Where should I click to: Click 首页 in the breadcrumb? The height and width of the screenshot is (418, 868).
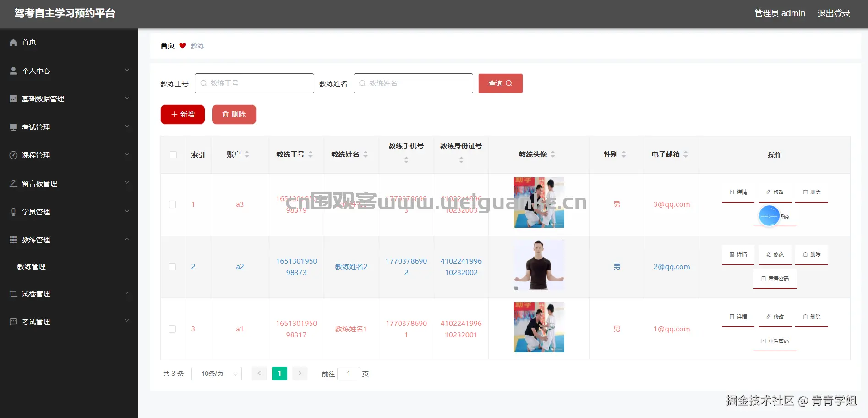168,45
